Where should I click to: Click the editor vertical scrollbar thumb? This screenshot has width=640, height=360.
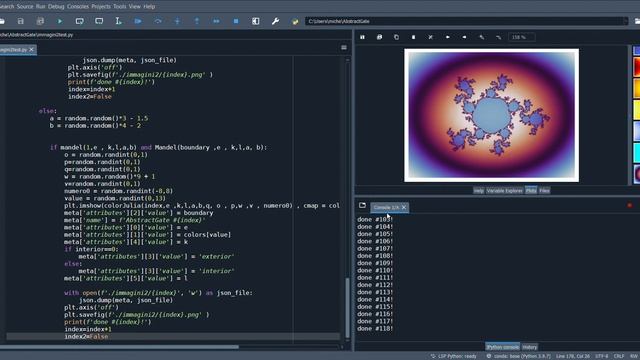coord(347,308)
